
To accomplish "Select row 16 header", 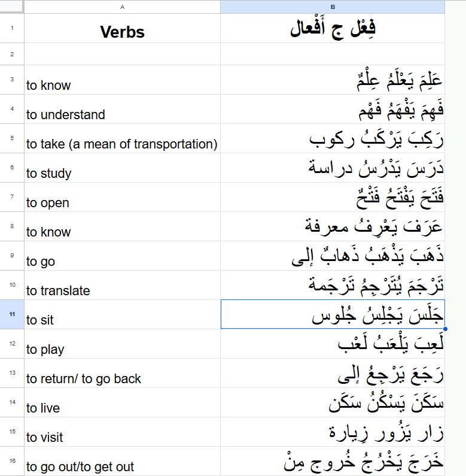I will (12, 461).
